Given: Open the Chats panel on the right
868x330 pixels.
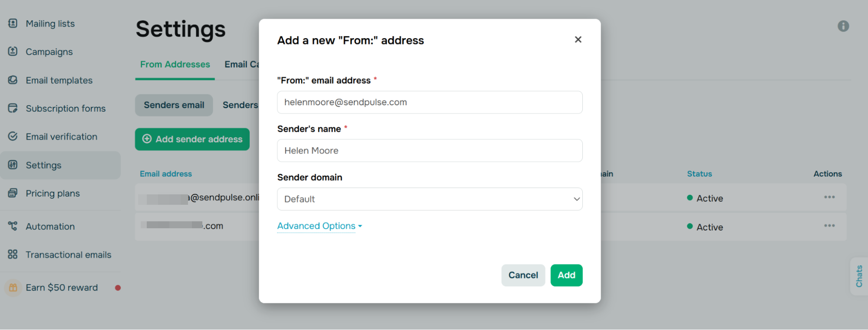Looking at the screenshot, I should click(x=858, y=277).
